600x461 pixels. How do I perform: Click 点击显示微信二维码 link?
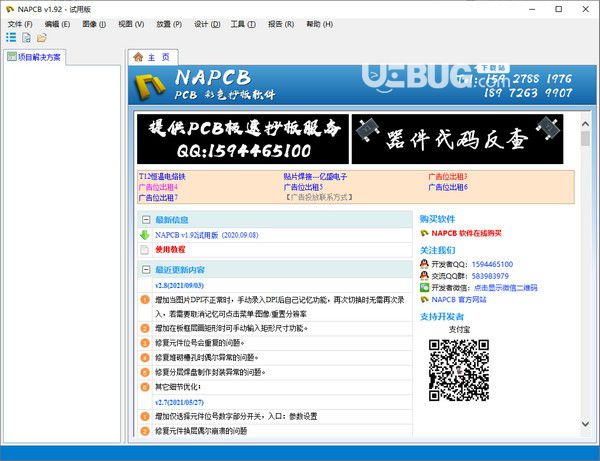[505, 288]
